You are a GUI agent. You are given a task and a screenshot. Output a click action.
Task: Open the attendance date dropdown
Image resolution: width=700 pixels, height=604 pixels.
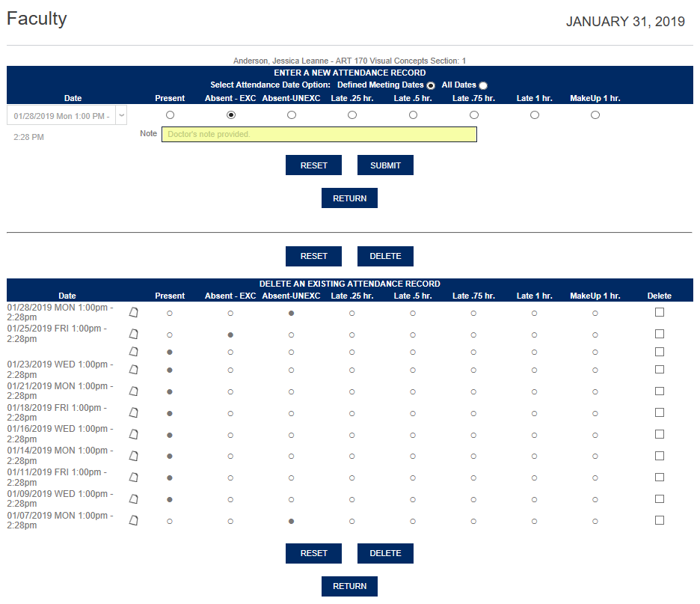coord(67,115)
